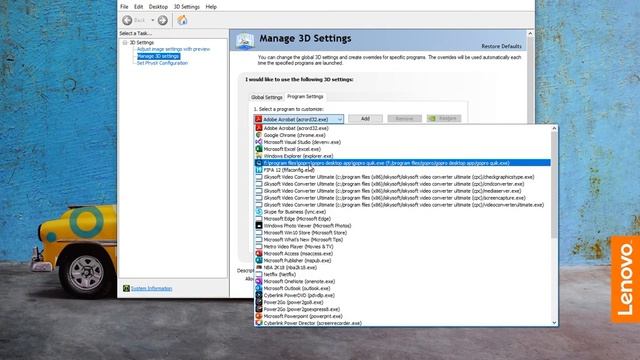Screen dimensions: 640x360
Task: Choose Power2Go (power2go8.exe) entry
Action: tap(402, 302)
